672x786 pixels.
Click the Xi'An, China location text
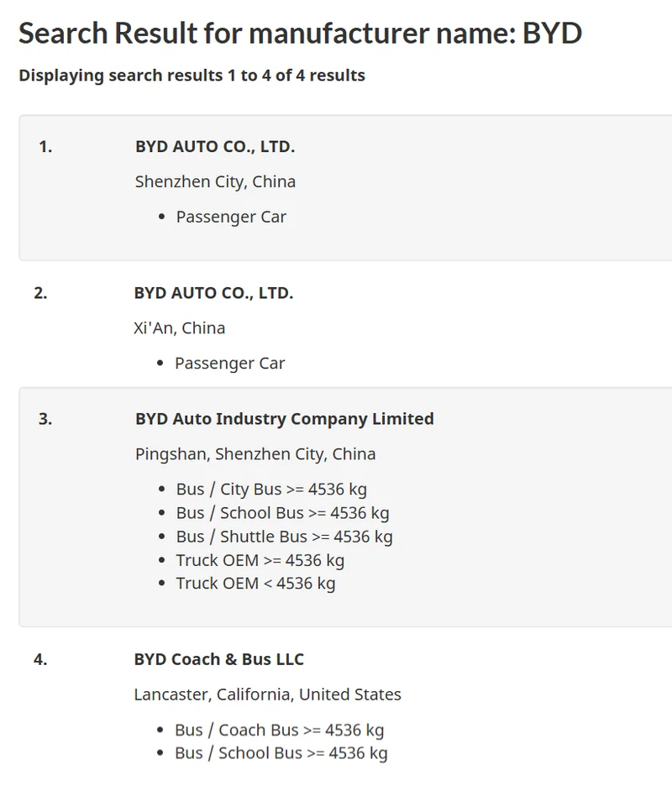(179, 327)
